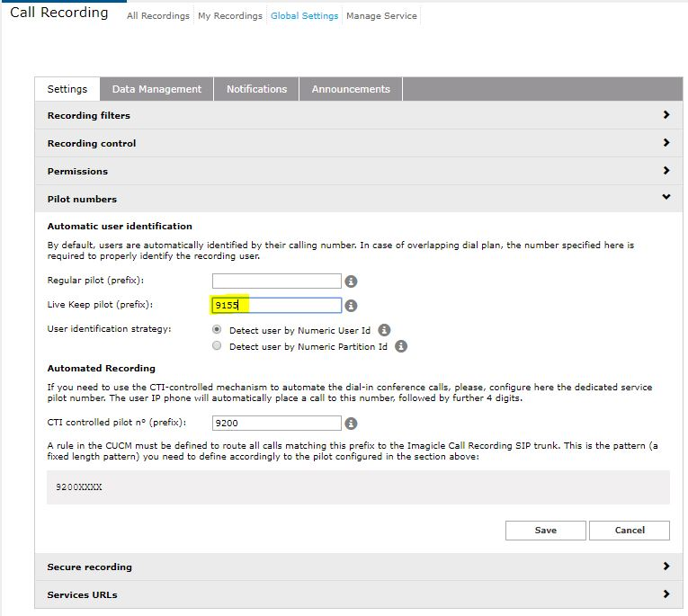Expand the Secure recording section

coord(666,567)
